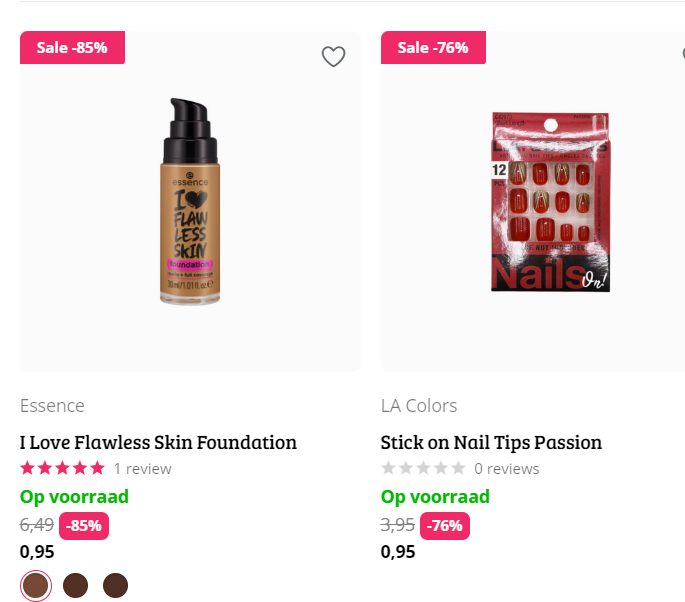This screenshot has height=602, width=685.
Task: Click the "LA Colors" brand name
Action: [419, 405]
